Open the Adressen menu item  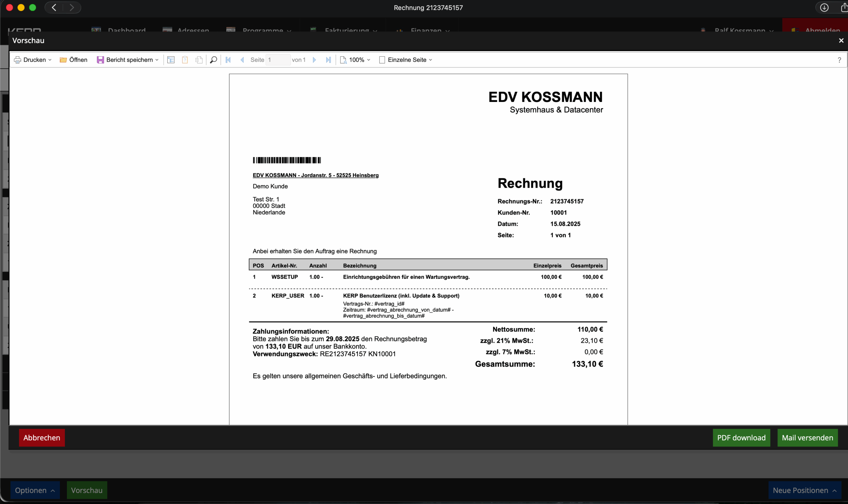click(186, 30)
